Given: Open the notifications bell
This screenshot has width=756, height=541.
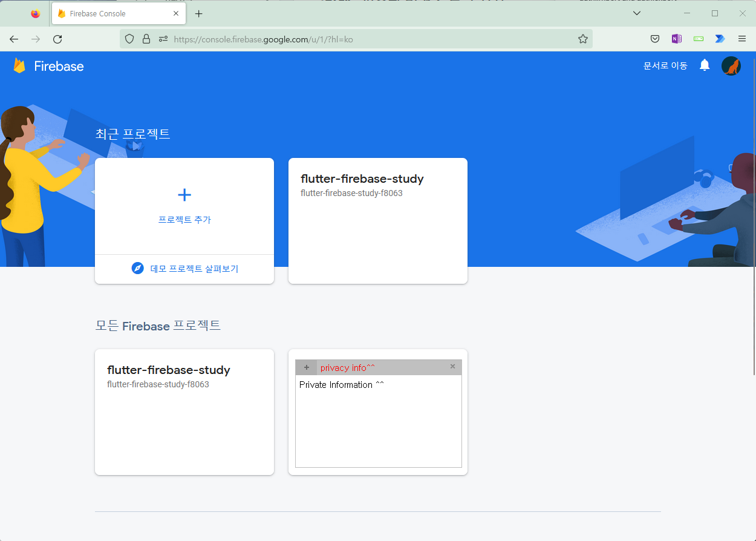Looking at the screenshot, I should pyautogui.click(x=705, y=65).
